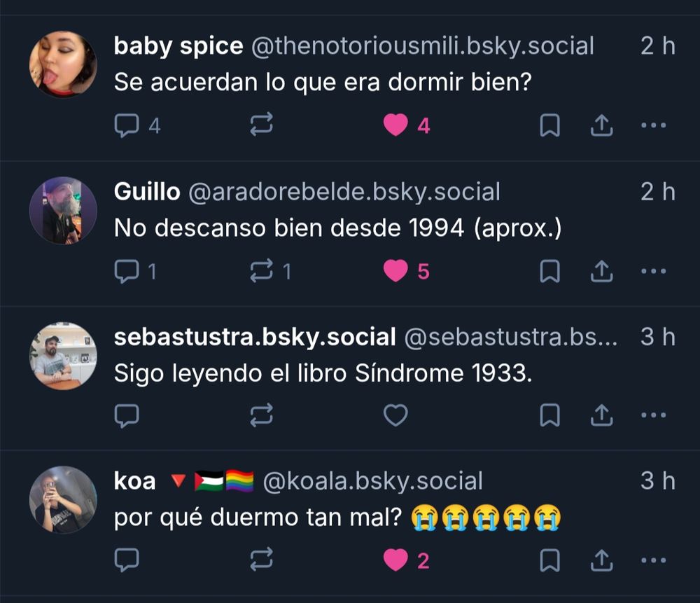View koa's profile avatar
700x603 pixels.
point(63,500)
